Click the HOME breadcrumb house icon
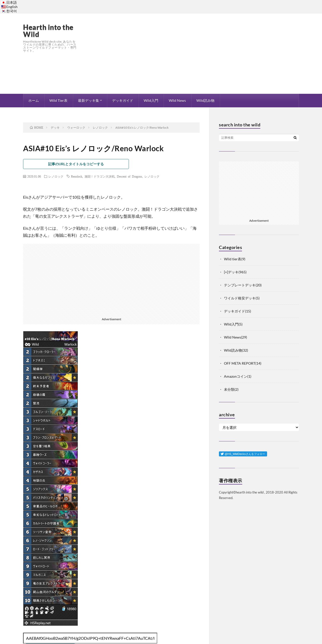Viewport: 322px width, 644px height. pyautogui.click(x=31, y=127)
